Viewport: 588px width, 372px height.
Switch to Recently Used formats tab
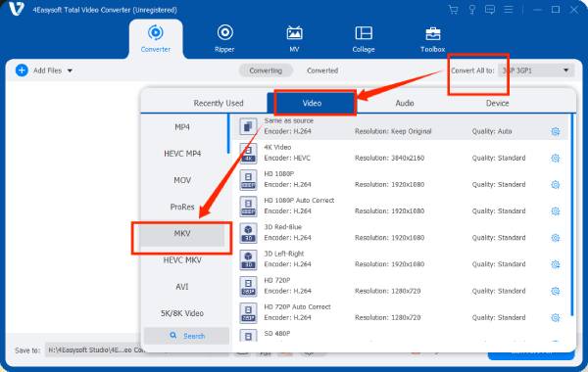[219, 103]
